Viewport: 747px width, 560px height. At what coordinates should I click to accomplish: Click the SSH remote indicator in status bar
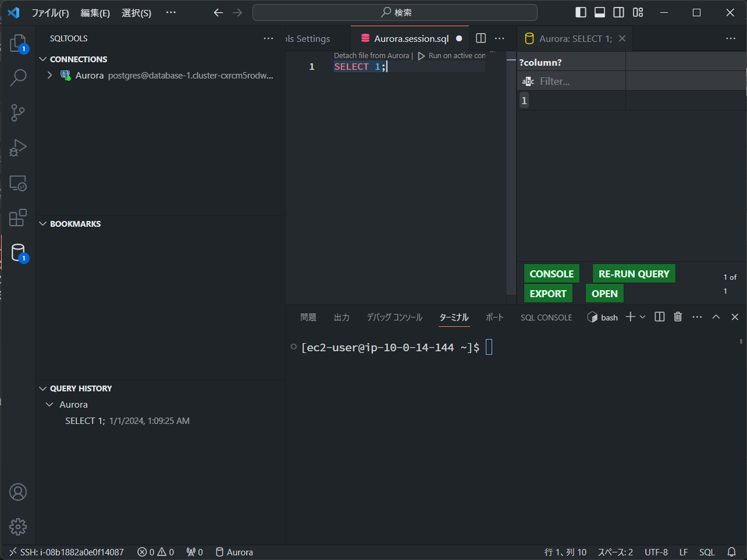pyautogui.click(x=66, y=552)
